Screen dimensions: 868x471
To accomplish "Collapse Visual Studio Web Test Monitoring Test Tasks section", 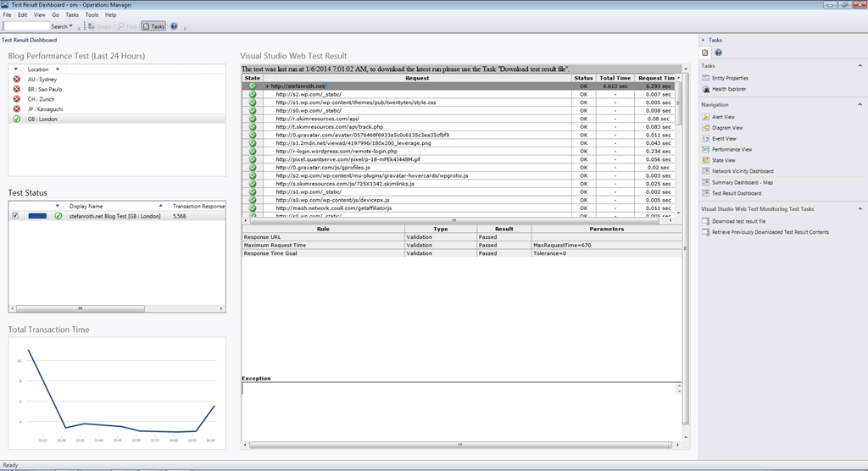I will [860, 209].
